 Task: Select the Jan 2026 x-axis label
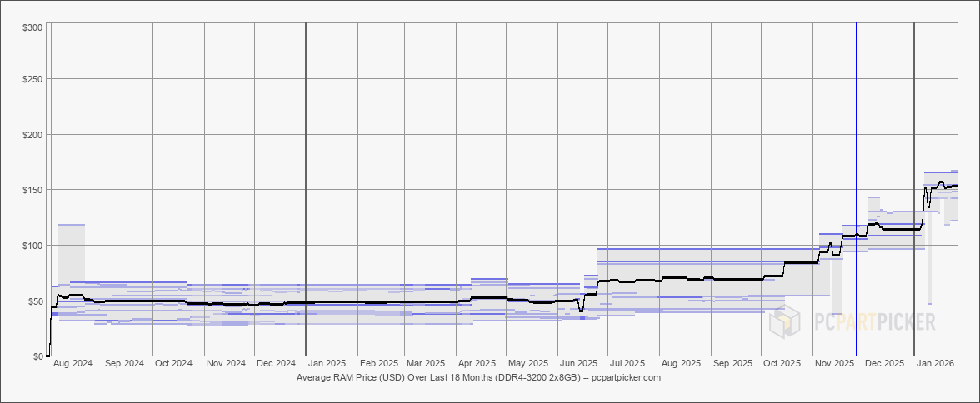[935, 363]
